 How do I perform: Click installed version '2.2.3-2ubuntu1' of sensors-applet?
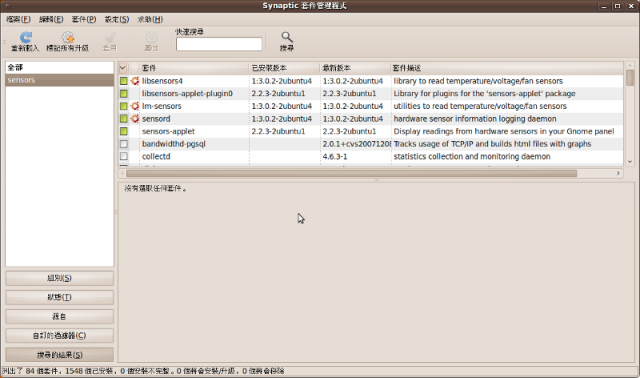(278, 131)
